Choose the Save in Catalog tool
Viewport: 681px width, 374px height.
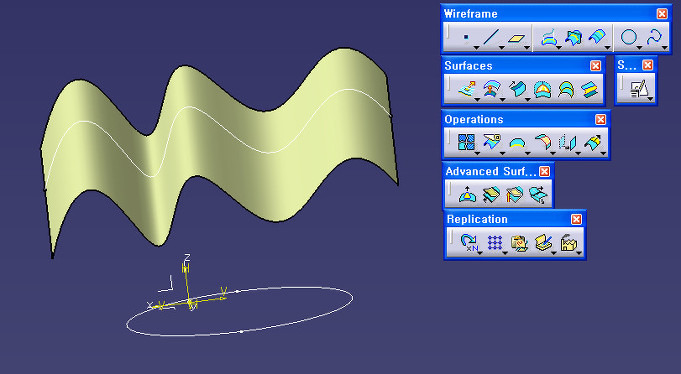[x=543, y=242]
